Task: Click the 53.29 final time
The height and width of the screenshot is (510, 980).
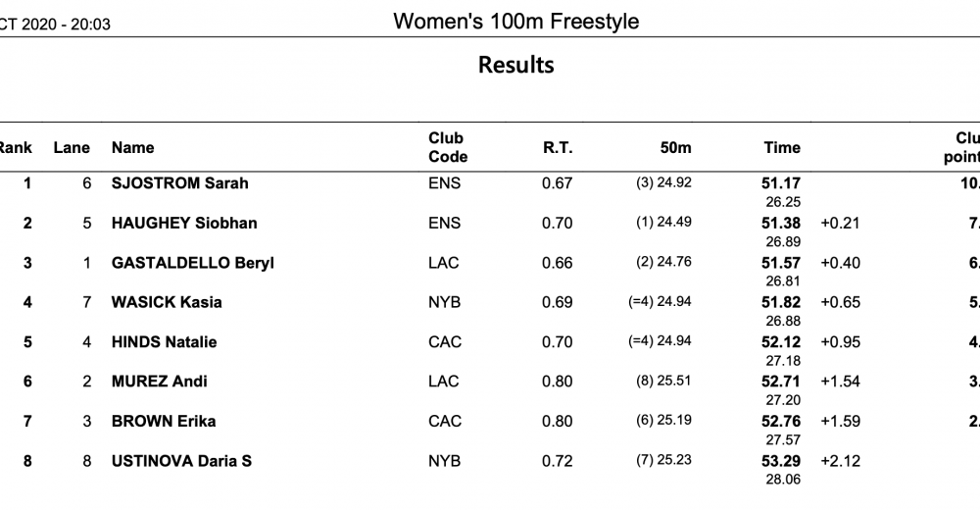Action: tap(781, 461)
